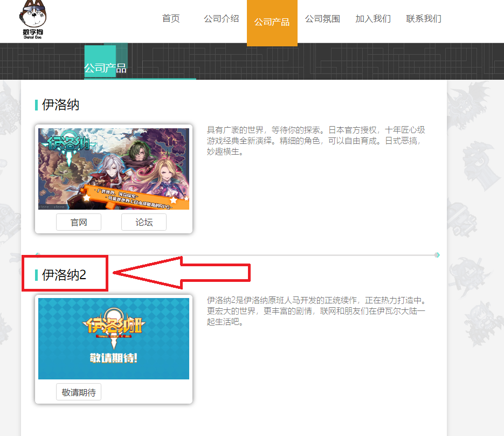This screenshot has width=504, height=436.
Task: Visit the 官网 official site button
Action: coord(79,222)
